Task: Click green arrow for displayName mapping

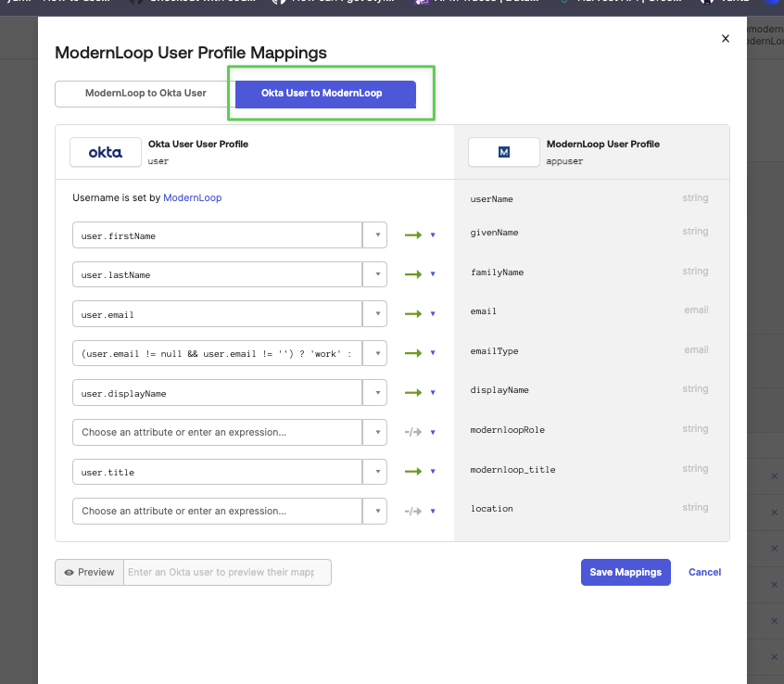Action: 413,392
